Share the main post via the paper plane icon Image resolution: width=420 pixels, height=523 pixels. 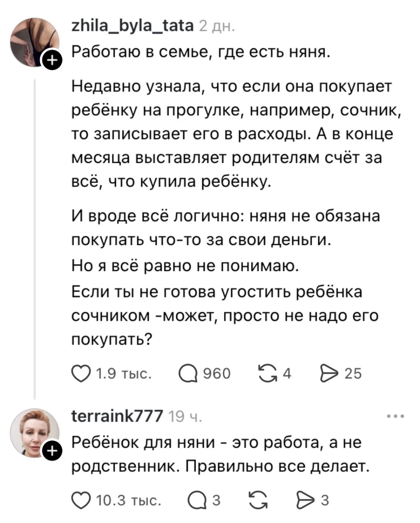329,373
